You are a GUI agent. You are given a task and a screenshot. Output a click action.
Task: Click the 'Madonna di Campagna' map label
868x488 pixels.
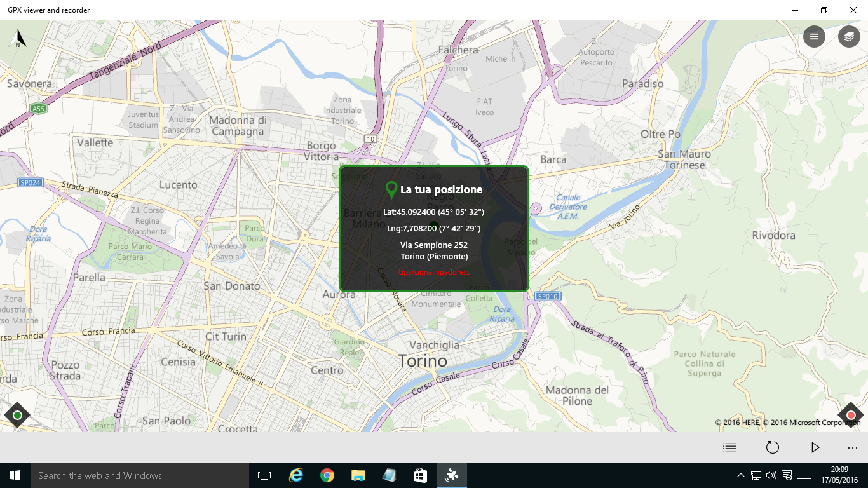(x=237, y=126)
